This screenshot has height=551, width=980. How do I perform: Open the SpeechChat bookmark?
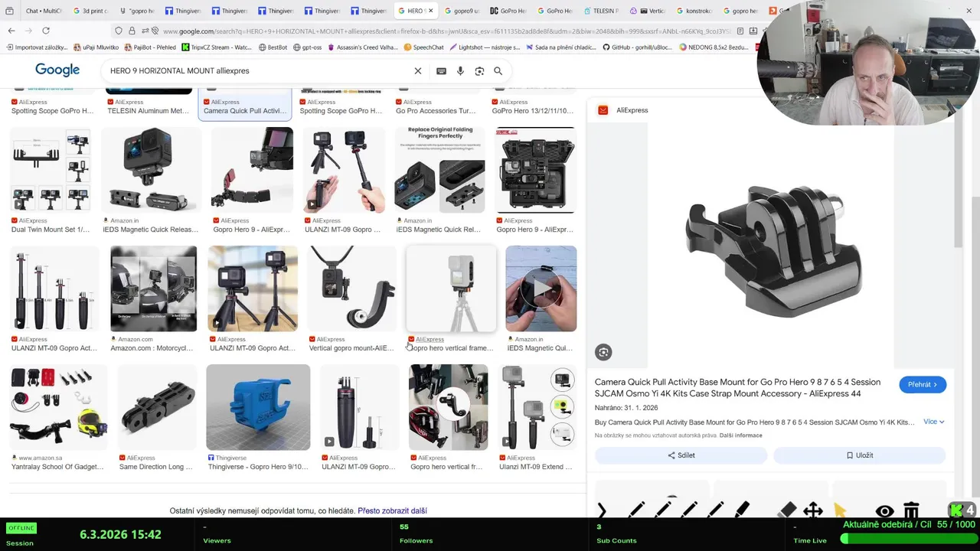(x=424, y=47)
